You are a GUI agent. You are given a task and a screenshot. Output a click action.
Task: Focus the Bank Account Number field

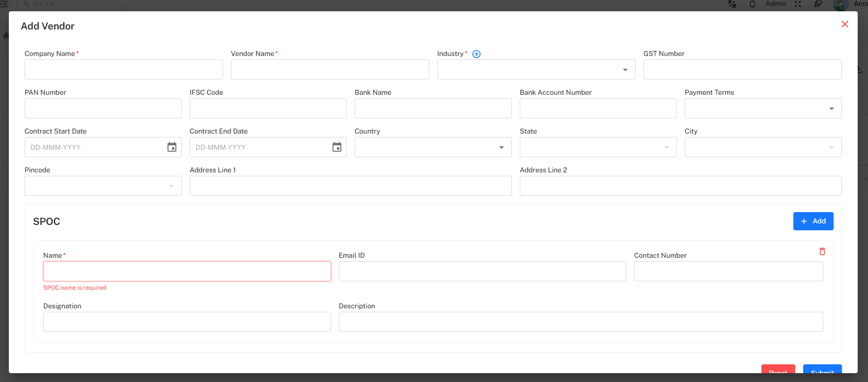[598, 109]
